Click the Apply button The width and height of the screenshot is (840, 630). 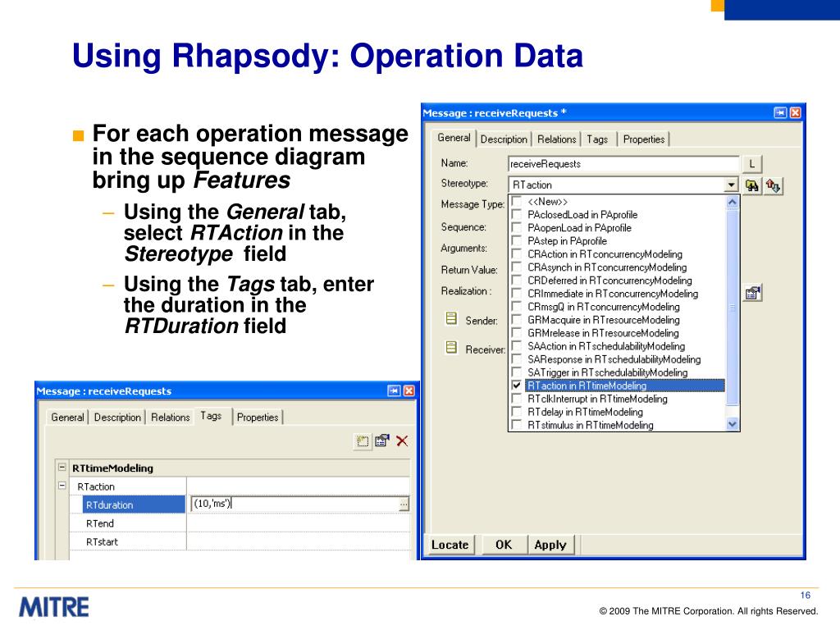click(x=550, y=545)
